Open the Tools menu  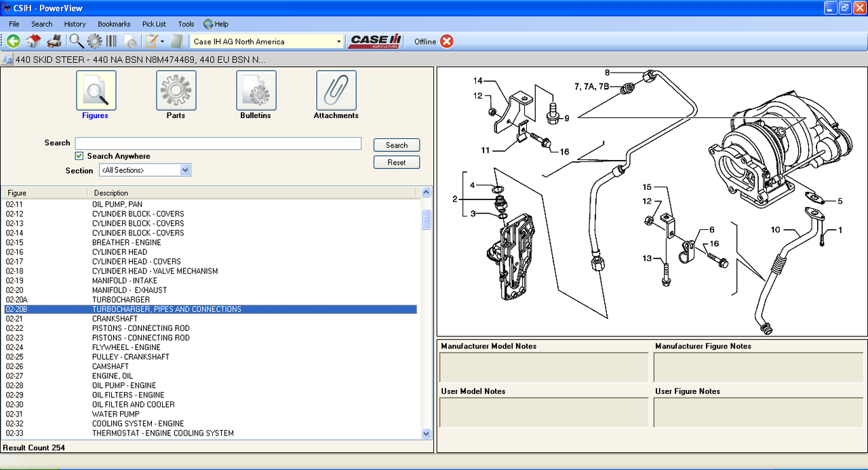tap(186, 24)
